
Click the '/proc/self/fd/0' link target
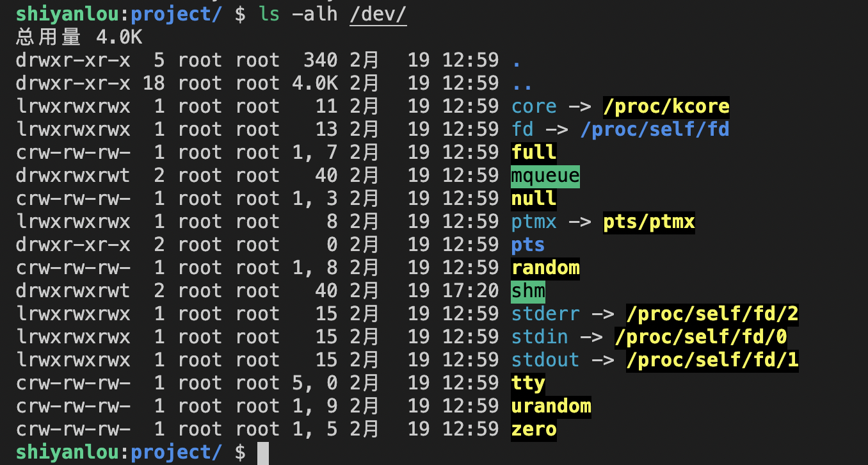pos(701,337)
